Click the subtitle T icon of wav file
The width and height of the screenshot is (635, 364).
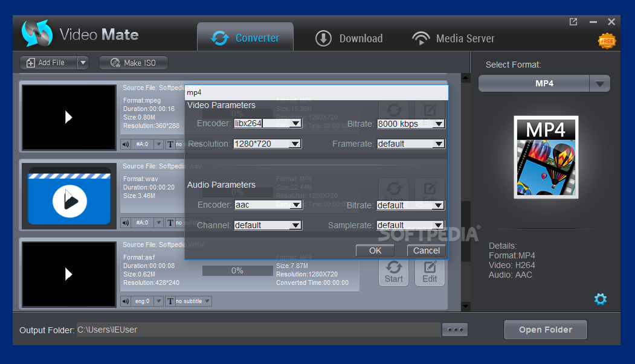click(170, 222)
